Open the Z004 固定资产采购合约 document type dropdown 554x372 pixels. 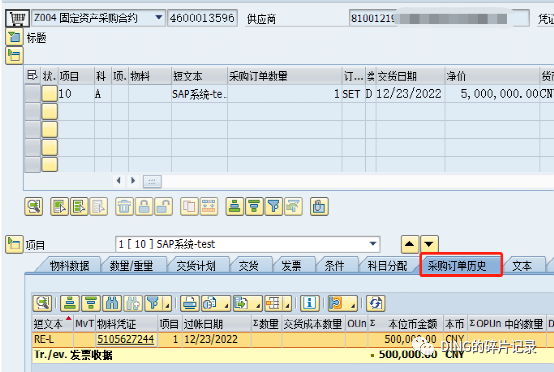(x=159, y=17)
